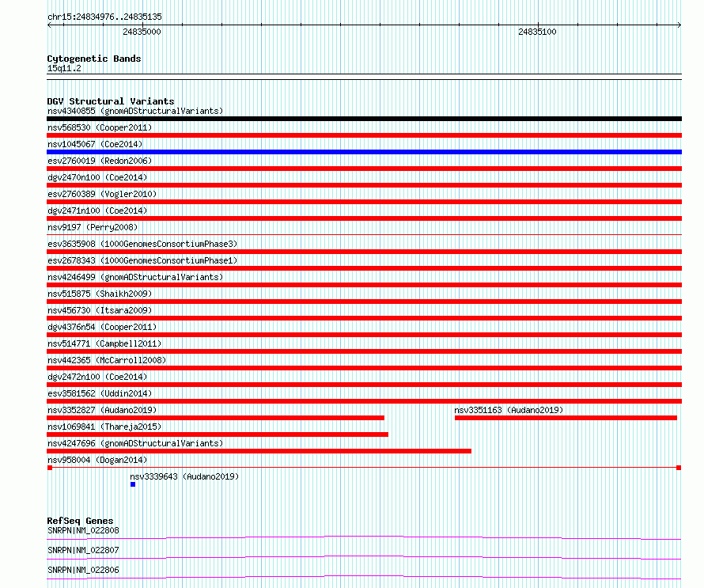Viewport: 704px width, 588px height.
Task: Select the red nsv3352827 variant bar
Action: 215,418
